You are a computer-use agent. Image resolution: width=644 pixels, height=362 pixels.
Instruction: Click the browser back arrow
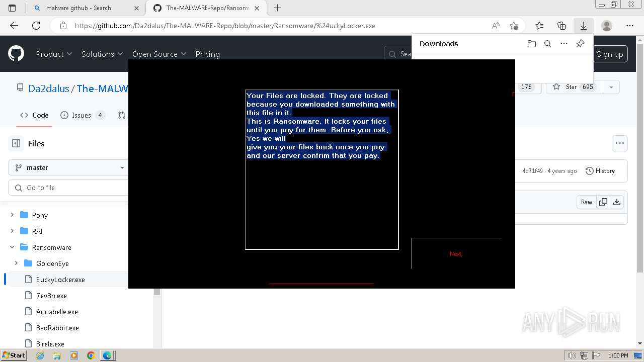(x=14, y=26)
